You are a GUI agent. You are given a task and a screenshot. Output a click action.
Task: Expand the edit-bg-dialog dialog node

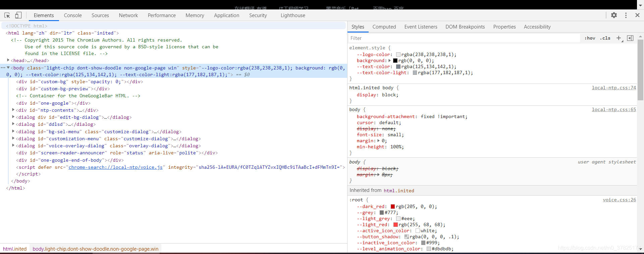(x=13, y=117)
